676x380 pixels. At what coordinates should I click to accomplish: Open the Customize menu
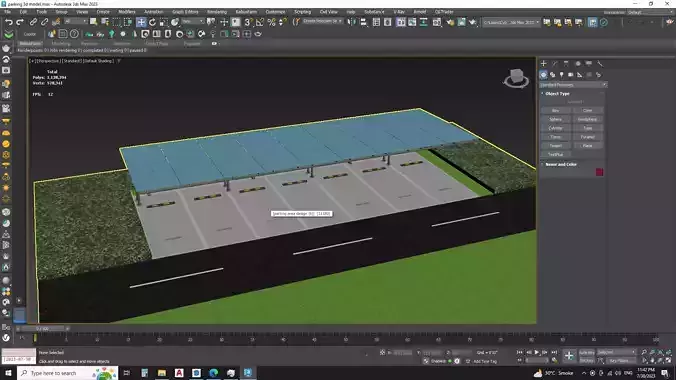point(275,12)
